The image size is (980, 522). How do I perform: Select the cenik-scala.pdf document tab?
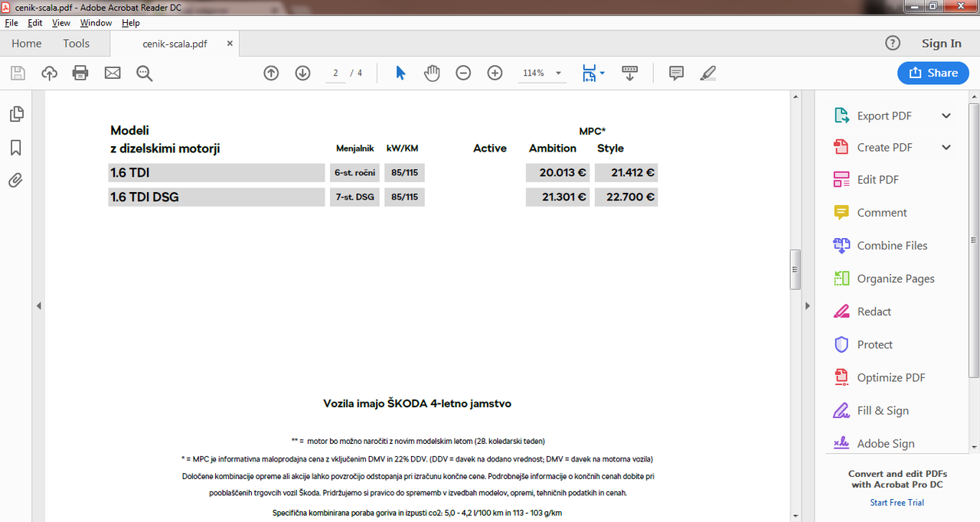click(x=175, y=44)
